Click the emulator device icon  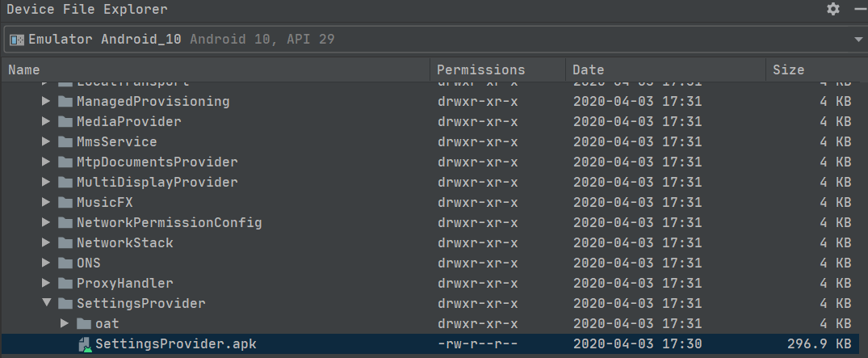pyautogui.click(x=17, y=40)
